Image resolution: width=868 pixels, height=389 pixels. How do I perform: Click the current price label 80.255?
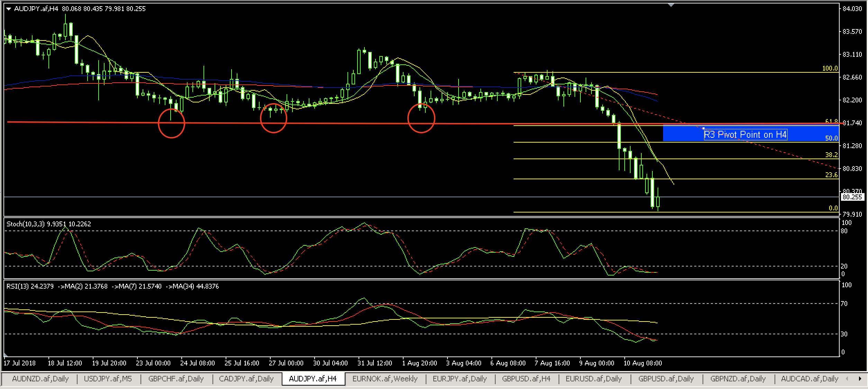[x=852, y=197]
